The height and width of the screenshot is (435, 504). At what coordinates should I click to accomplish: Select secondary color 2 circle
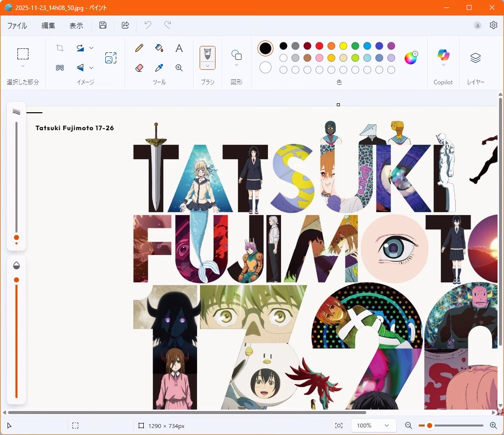pos(265,67)
